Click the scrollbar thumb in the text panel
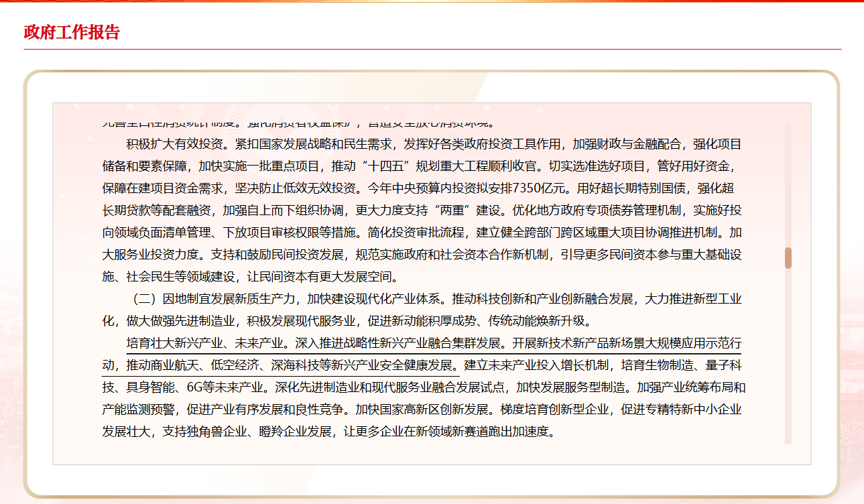 788,257
